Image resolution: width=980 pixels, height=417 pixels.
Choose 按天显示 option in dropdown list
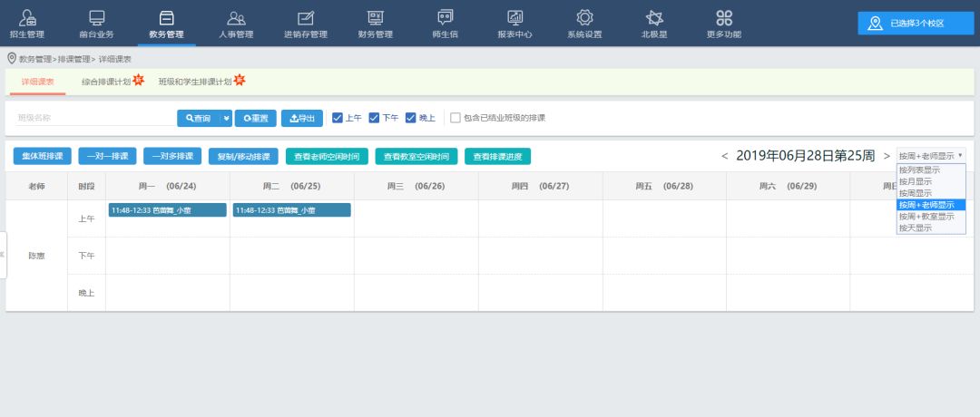pos(914,228)
